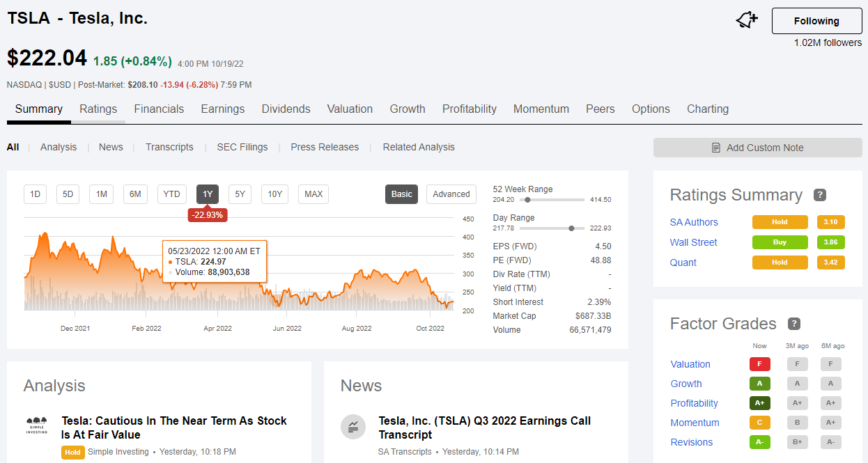Switch to the Charting tab

click(708, 109)
